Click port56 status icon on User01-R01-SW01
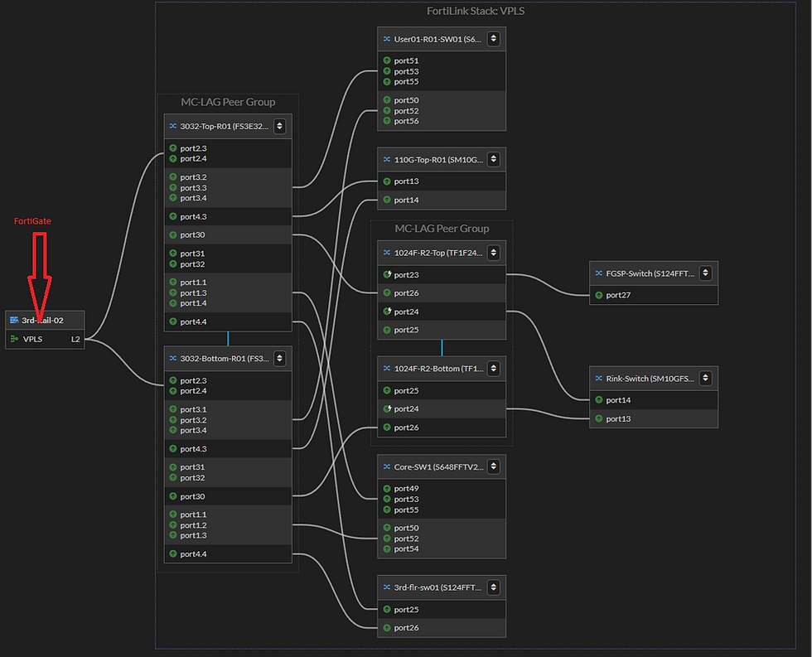Screen dimensions: 812x657 tap(387, 121)
